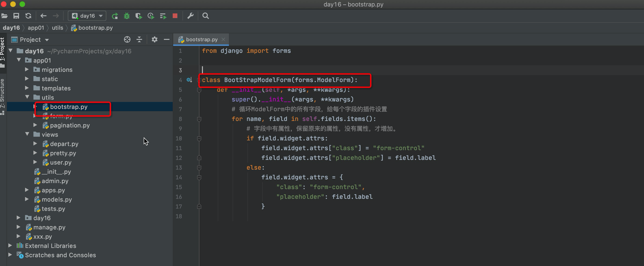Expand the migrations folder

click(28, 70)
